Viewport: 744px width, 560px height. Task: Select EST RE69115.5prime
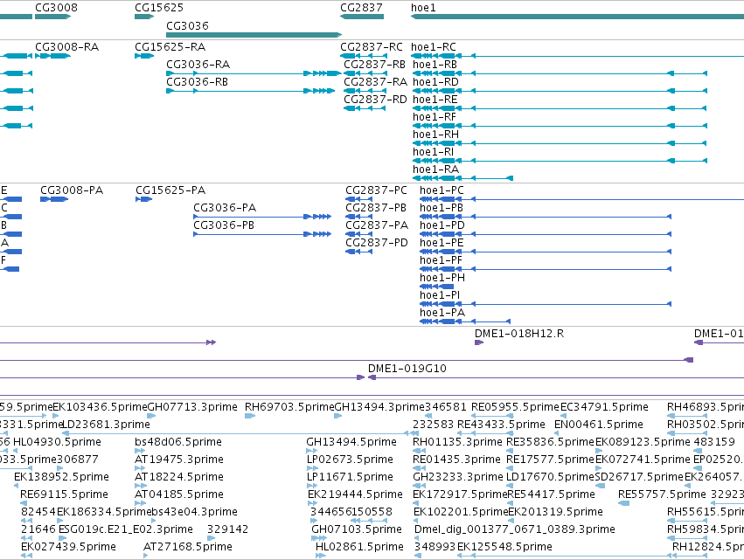tap(64, 494)
